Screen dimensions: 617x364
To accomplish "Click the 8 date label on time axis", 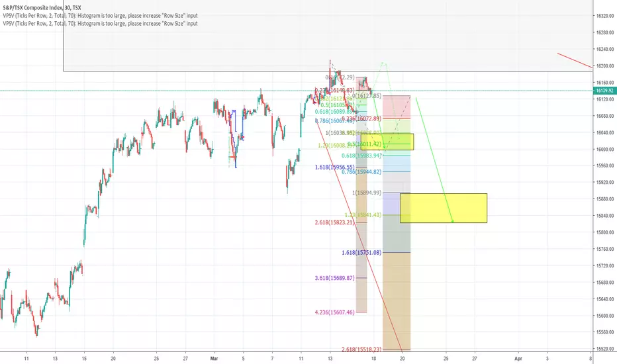I will (x=591, y=359).
